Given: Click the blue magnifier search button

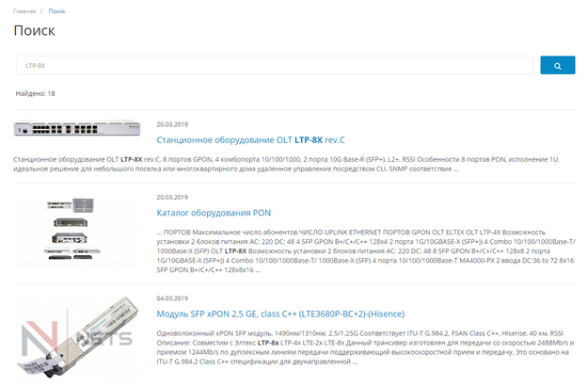Looking at the screenshot, I should [557, 65].
